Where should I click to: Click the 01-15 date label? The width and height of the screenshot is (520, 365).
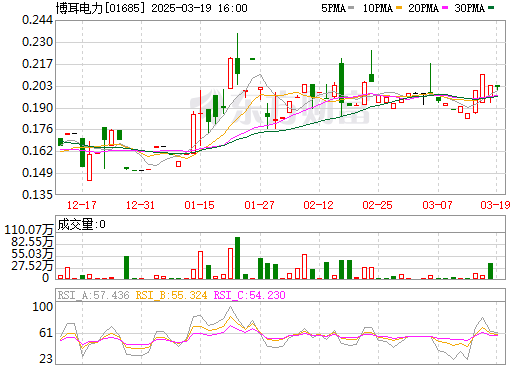click(200, 205)
